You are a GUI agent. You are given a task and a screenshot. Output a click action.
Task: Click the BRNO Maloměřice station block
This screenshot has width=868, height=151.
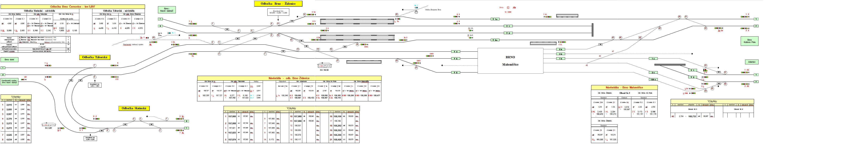[510, 61]
